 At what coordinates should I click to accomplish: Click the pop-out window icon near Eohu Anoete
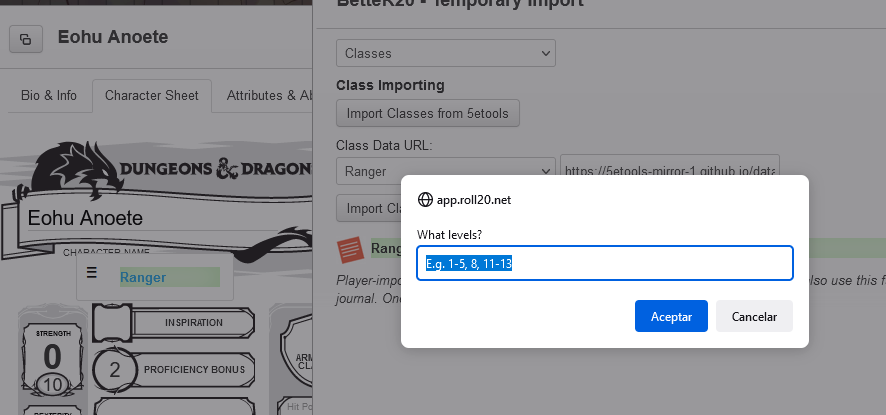click(25, 39)
